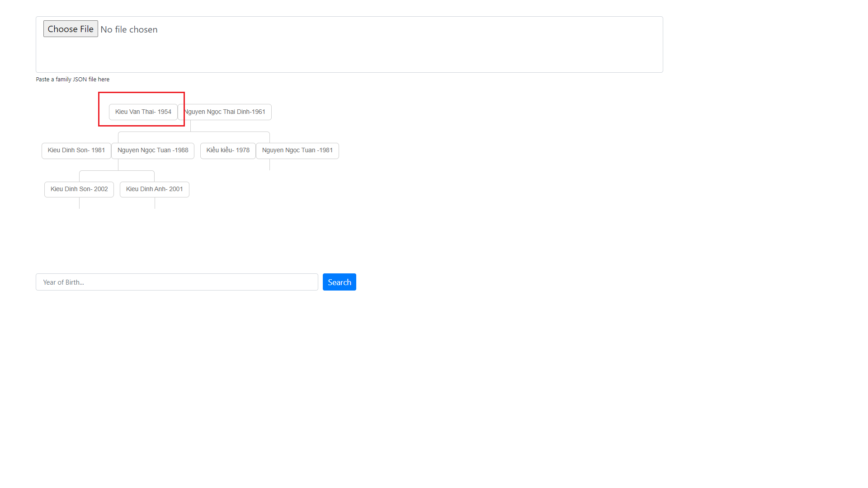The height and width of the screenshot is (488, 868).
Task: Select the Nguyen Ngoc Tuan -1981 node
Action: tap(297, 150)
